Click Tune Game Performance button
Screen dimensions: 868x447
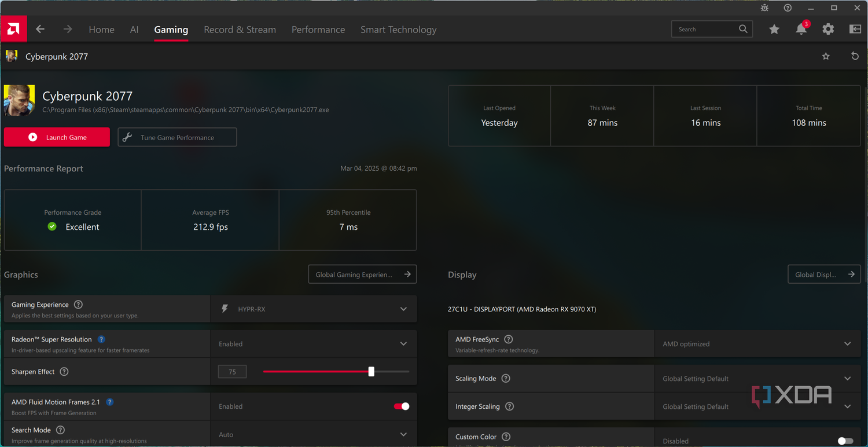coord(177,137)
